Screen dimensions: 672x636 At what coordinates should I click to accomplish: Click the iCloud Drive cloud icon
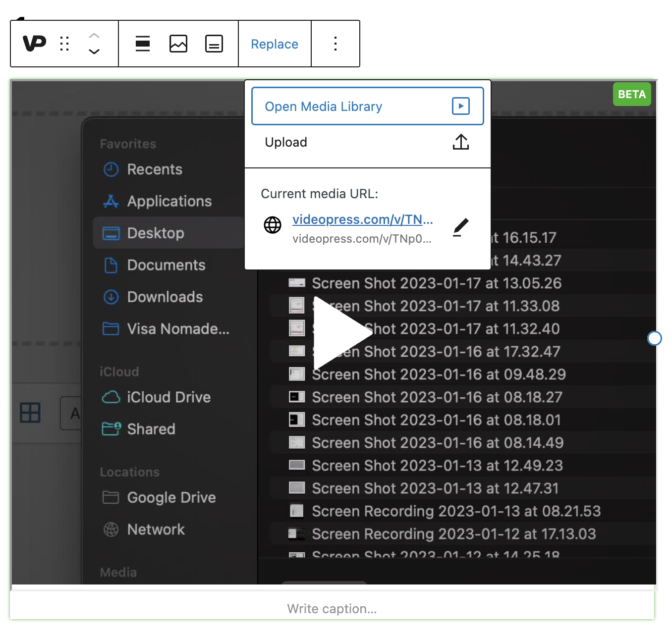click(x=111, y=397)
